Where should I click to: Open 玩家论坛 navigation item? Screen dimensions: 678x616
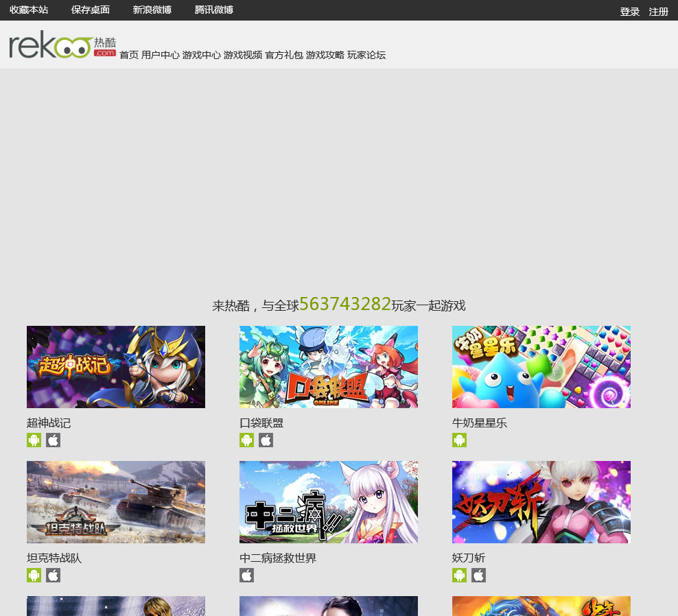[366, 55]
